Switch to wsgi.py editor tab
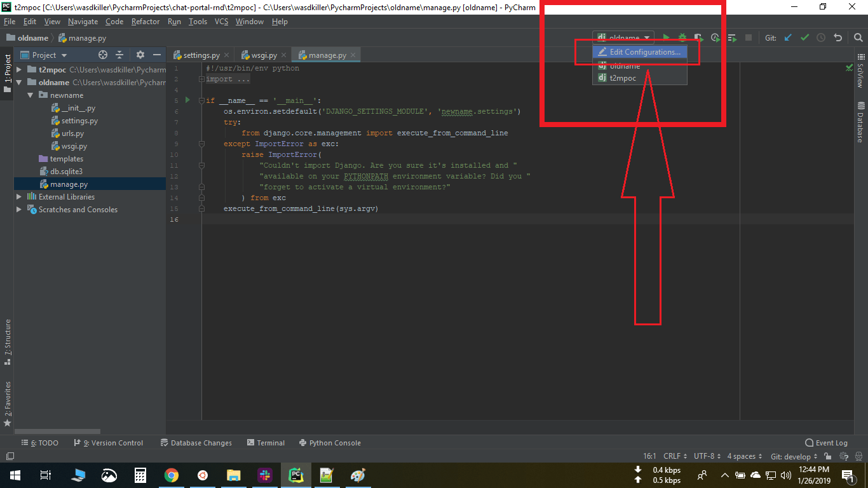 point(263,55)
